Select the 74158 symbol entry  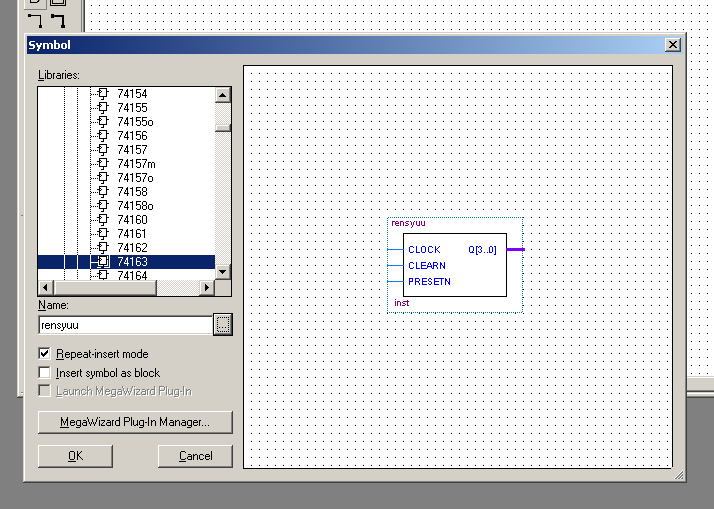click(132, 192)
